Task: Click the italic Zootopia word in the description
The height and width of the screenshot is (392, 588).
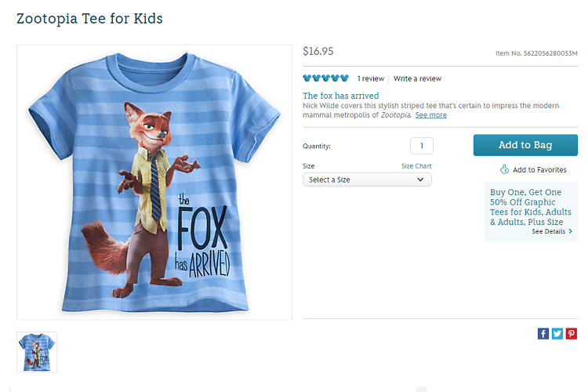Action: click(396, 115)
